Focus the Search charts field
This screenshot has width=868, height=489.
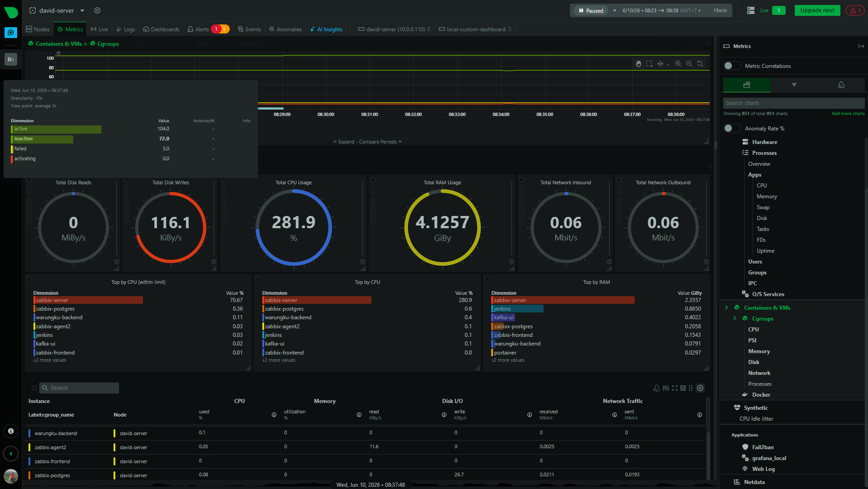tap(794, 103)
